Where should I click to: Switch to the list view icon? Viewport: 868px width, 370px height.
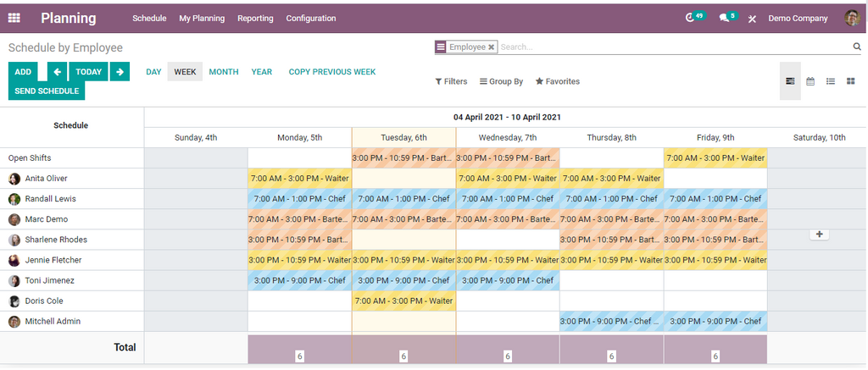pos(831,81)
